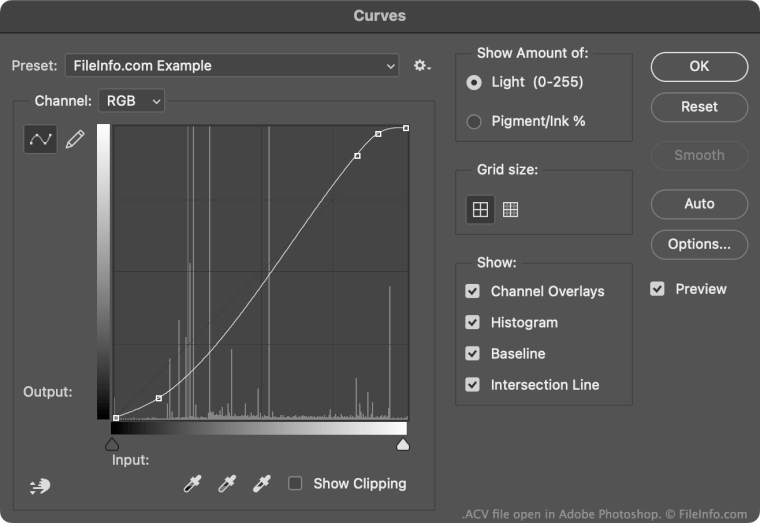The width and height of the screenshot is (760, 523).
Task: Open the Preset dropdown list
Action: pos(232,66)
